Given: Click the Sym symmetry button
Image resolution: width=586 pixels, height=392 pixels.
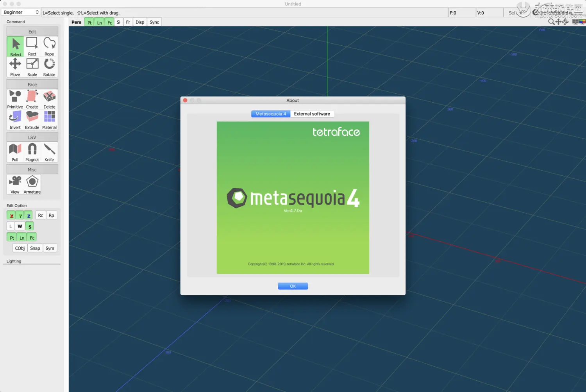Looking at the screenshot, I should [50, 248].
